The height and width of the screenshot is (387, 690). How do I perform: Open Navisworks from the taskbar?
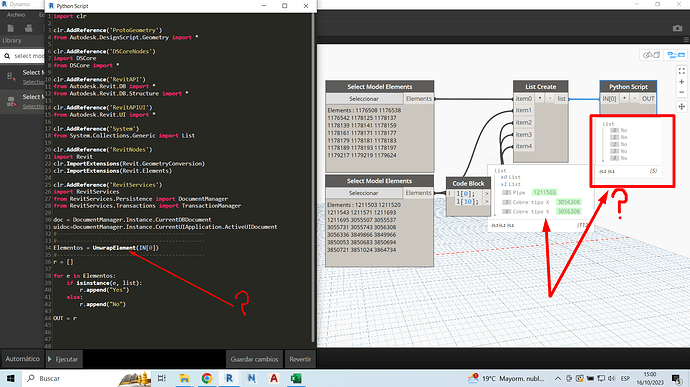click(251, 378)
